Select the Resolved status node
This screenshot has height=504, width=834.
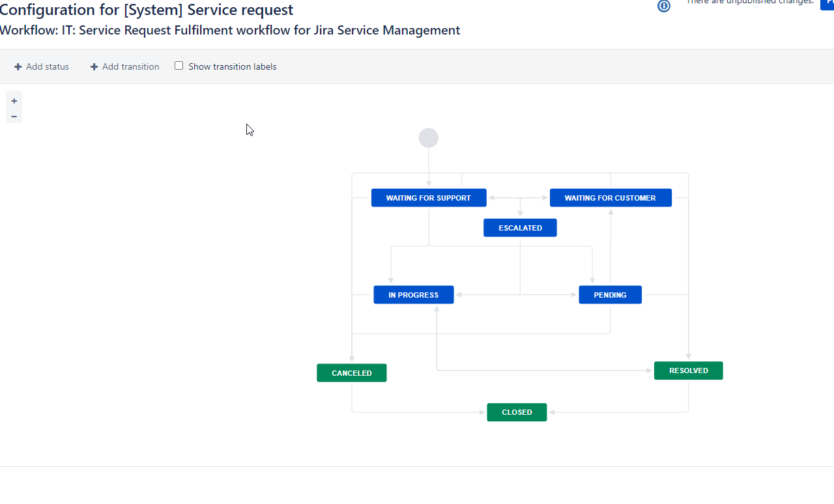pos(689,371)
